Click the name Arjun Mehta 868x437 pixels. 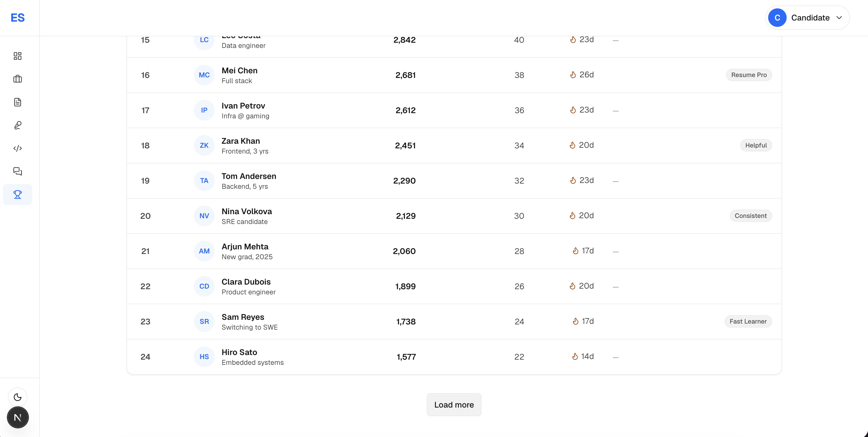[x=245, y=246]
